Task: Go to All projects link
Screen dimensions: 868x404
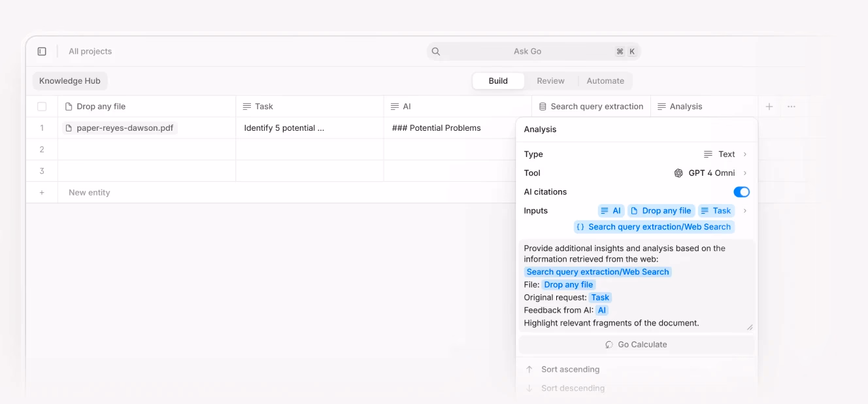Action: tap(90, 51)
